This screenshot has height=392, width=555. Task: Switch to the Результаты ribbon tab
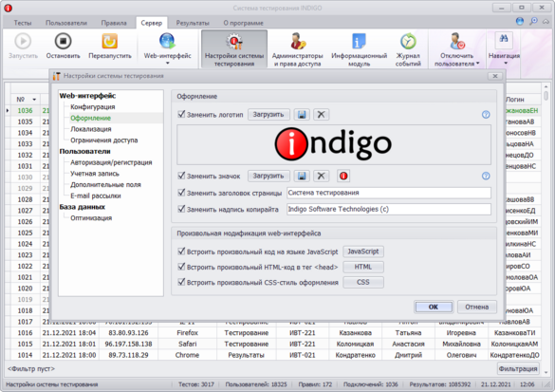tap(193, 23)
